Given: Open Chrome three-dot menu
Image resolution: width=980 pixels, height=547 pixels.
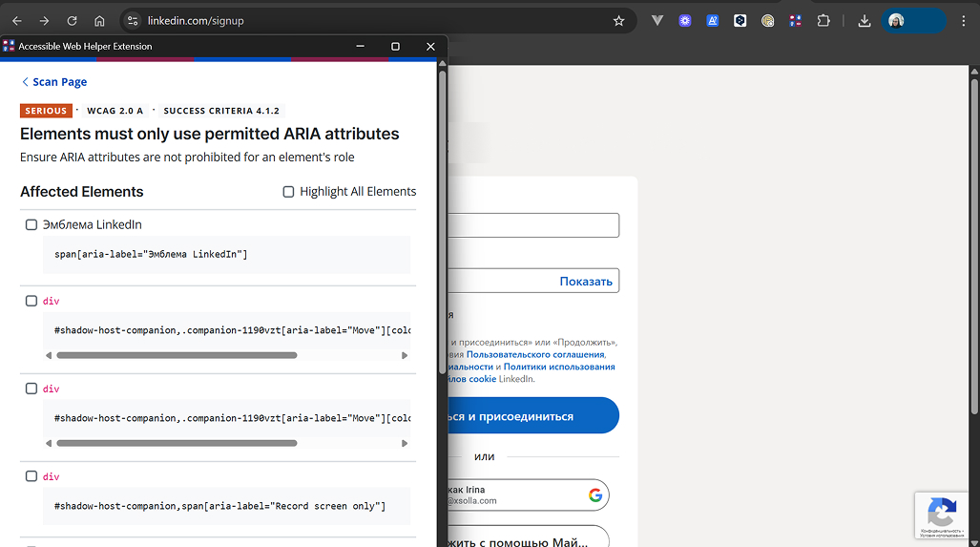Looking at the screenshot, I should coord(963,20).
